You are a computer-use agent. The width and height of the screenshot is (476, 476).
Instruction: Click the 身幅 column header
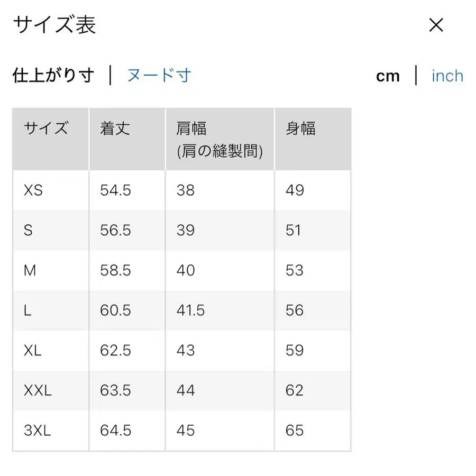(300, 129)
